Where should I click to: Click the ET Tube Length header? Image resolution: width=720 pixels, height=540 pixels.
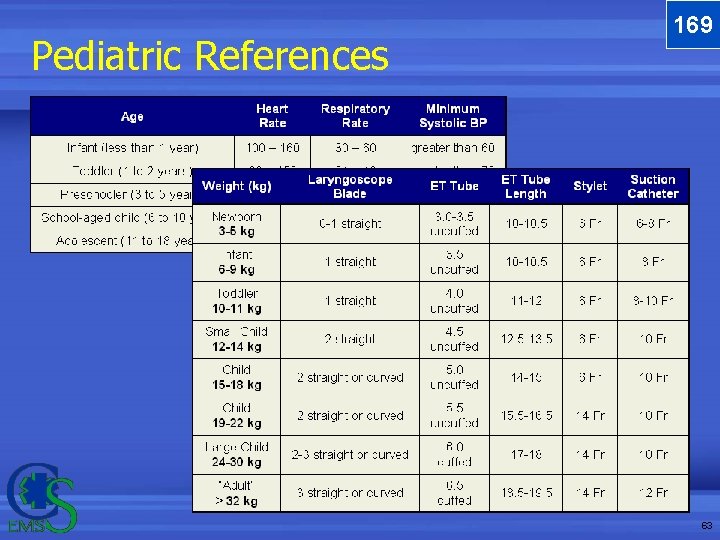click(x=526, y=186)
